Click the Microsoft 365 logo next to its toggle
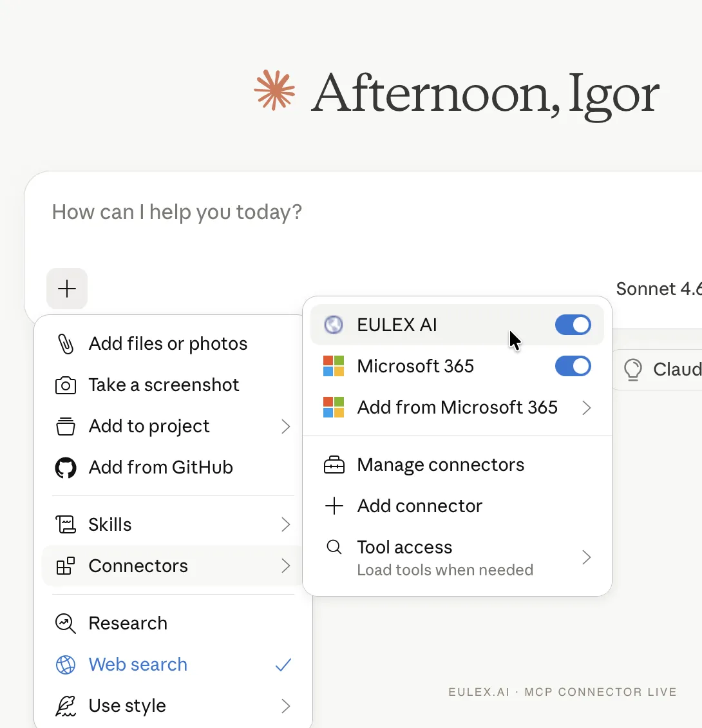 point(334,366)
